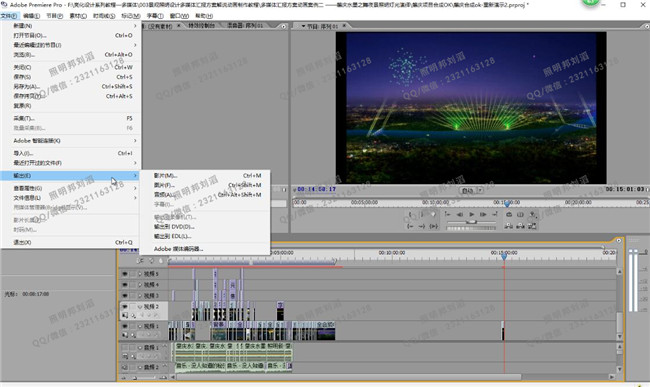The height and width of the screenshot is (387, 650).
Task: Toggle visibility of 视频3 track
Action: tap(124, 295)
